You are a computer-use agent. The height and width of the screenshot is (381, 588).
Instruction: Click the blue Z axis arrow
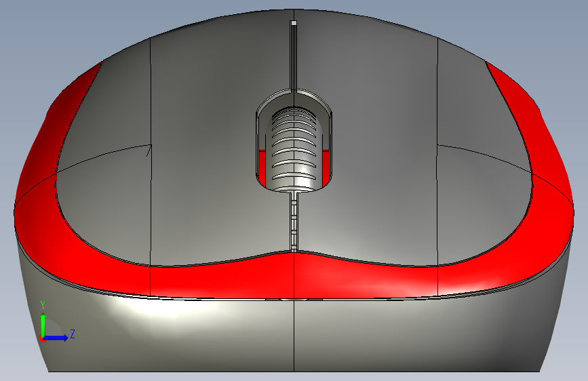tap(56, 338)
